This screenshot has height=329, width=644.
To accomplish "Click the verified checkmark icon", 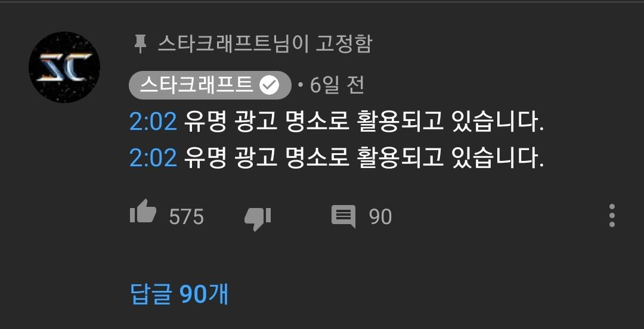I will [270, 86].
